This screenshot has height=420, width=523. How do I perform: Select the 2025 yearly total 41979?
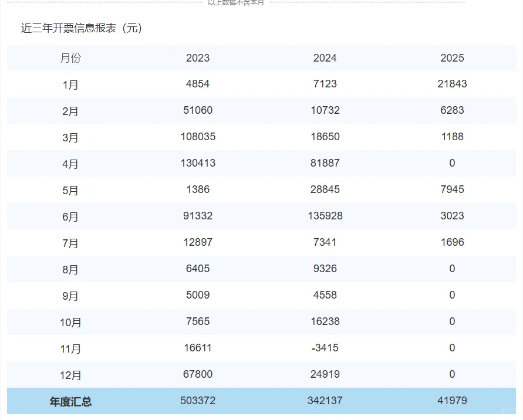(453, 401)
